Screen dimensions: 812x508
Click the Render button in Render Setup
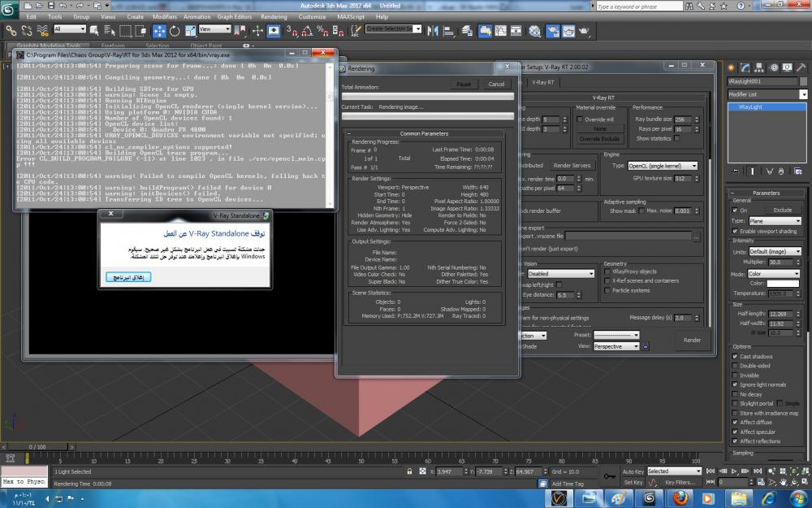click(x=692, y=340)
